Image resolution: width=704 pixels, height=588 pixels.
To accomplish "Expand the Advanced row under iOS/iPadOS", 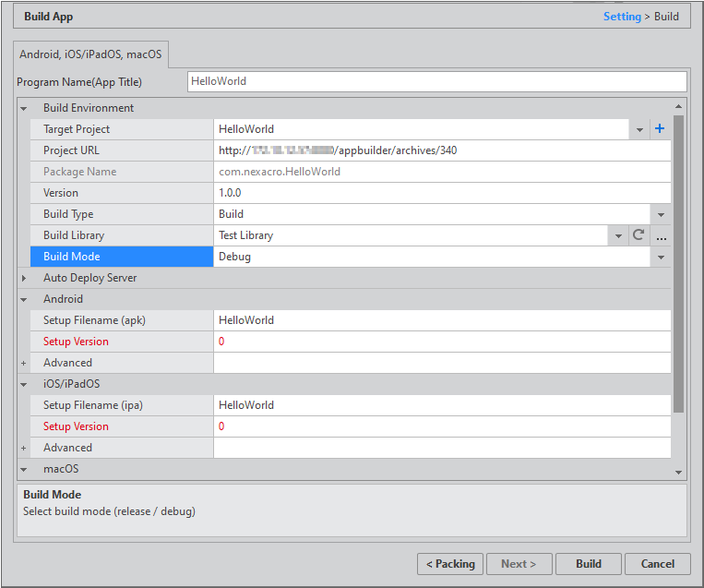I will (24, 448).
